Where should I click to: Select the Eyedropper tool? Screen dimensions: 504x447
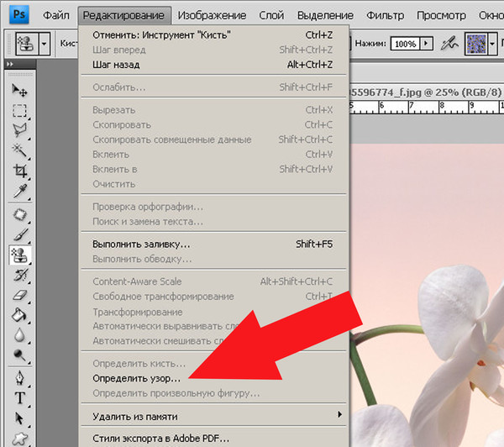pyautogui.click(x=19, y=191)
